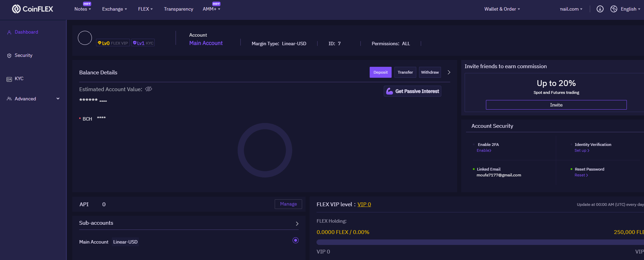Image resolution: width=644 pixels, height=260 pixels.
Task: Click the Lv0 FLEX VIP badge
Action: coord(113,43)
